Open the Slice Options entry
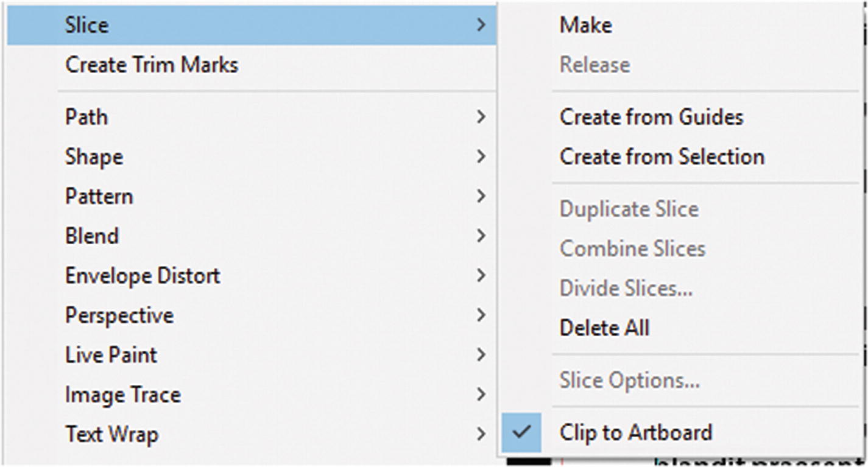This screenshot has width=868, height=467. [629, 381]
